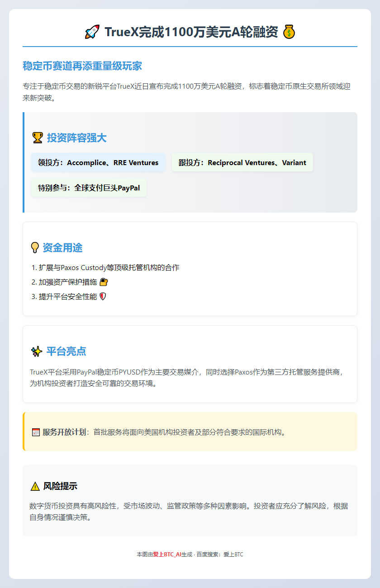Click the sparkles icon beside 平台亮点
Screen dimensions: 380x588
(37, 351)
